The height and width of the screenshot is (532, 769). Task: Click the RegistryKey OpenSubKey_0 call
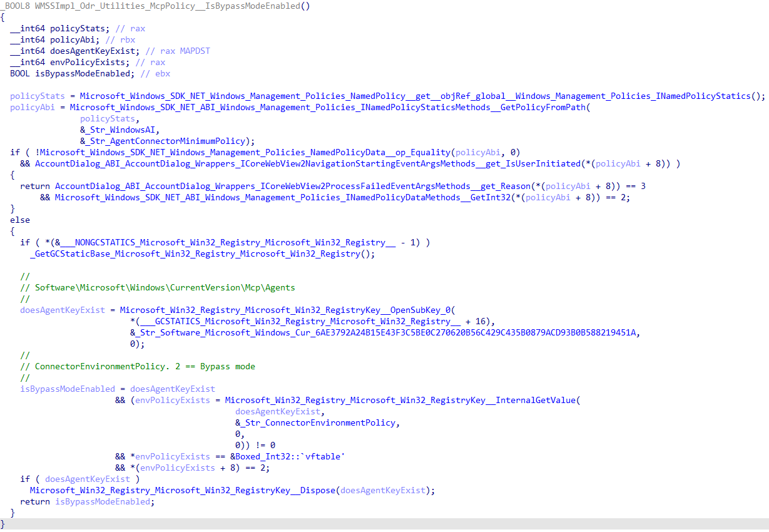click(288, 310)
